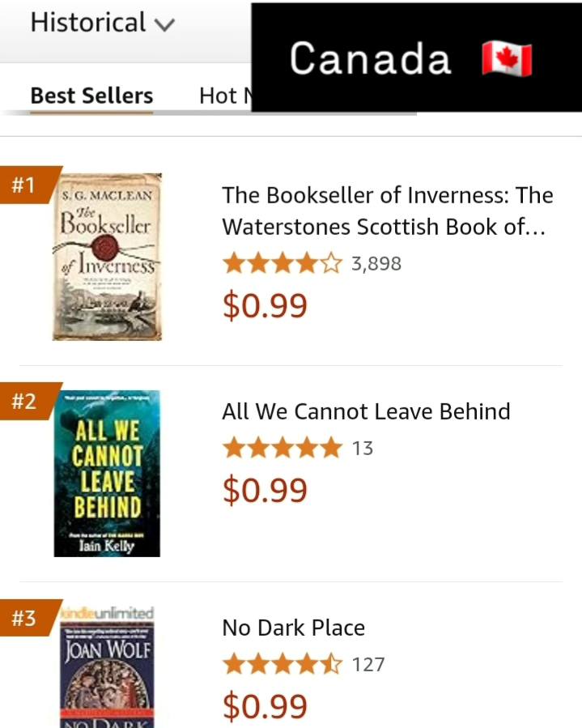View five-star rating for All We Cannot Leave Behind

tap(283, 448)
